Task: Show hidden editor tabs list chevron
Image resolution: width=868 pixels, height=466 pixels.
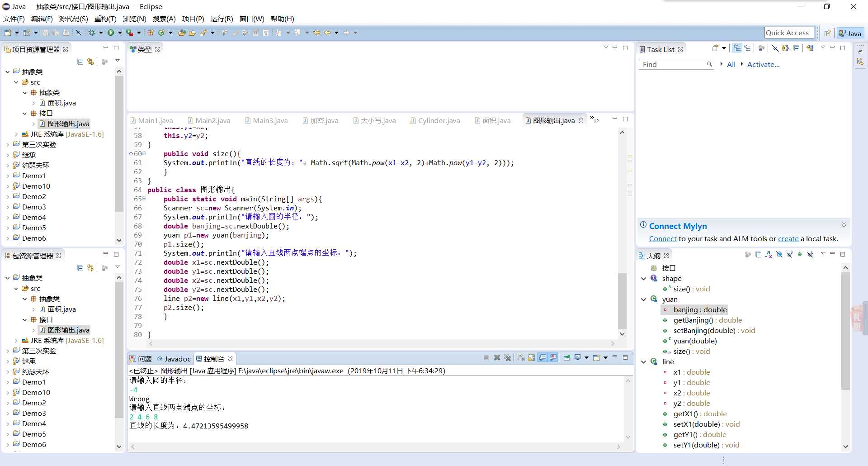Action: tap(594, 119)
